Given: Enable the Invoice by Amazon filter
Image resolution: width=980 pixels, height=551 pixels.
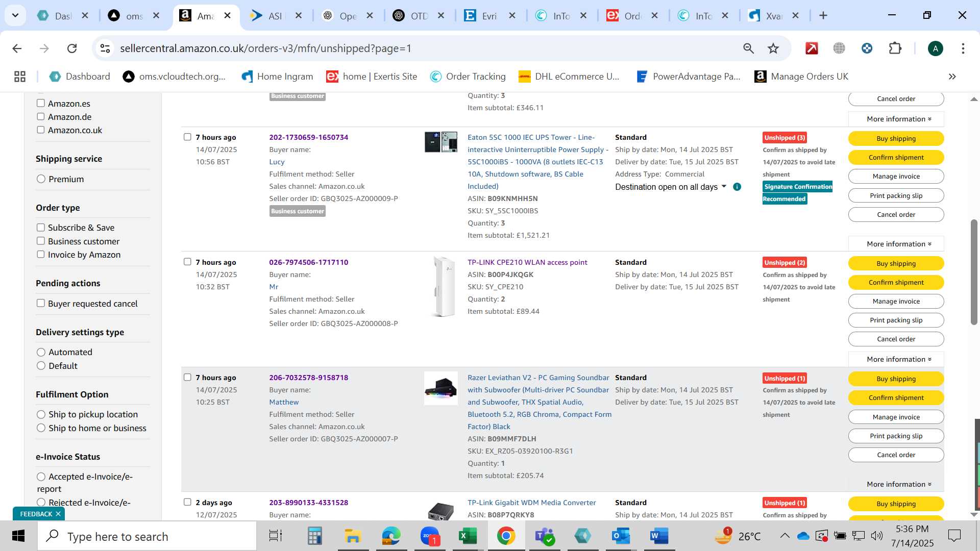Looking at the screenshot, I should pyautogui.click(x=41, y=254).
